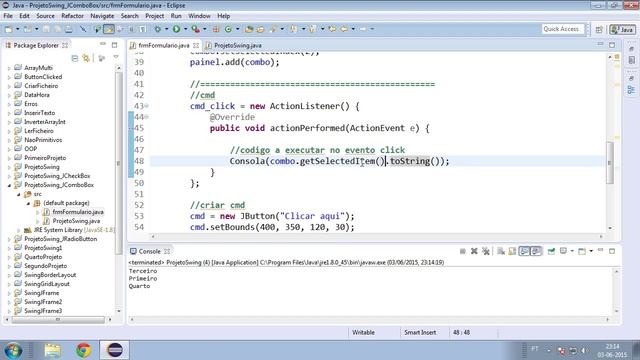640x360 pixels.
Task: Click Remove Launch X in Console
Action: [x=474, y=251]
